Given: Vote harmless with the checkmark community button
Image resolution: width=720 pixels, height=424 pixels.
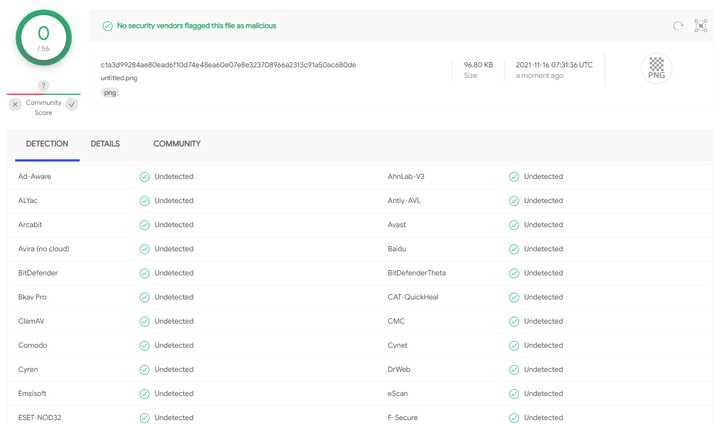Looking at the screenshot, I should tap(72, 104).
